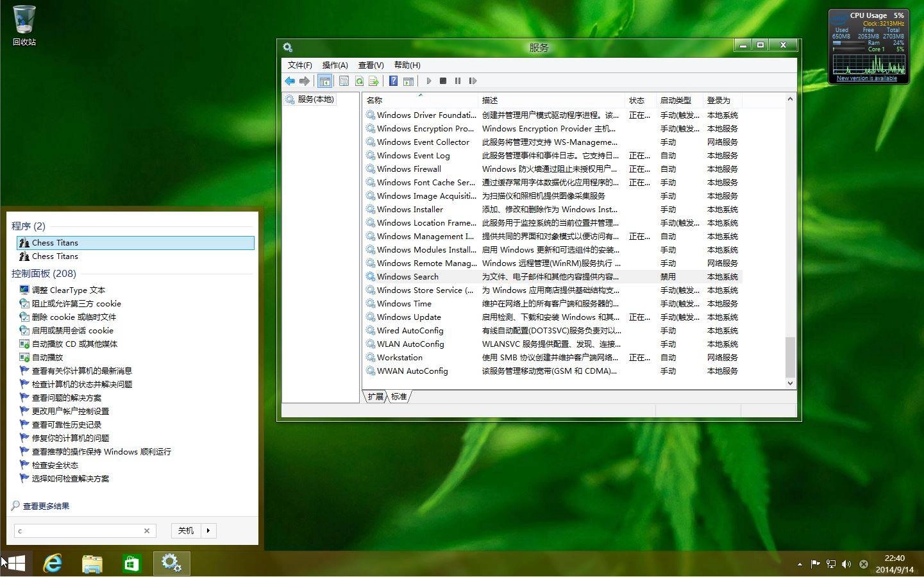Open 更改用户帐户控制设置 result
This screenshot has height=577, width=924.
71,412
